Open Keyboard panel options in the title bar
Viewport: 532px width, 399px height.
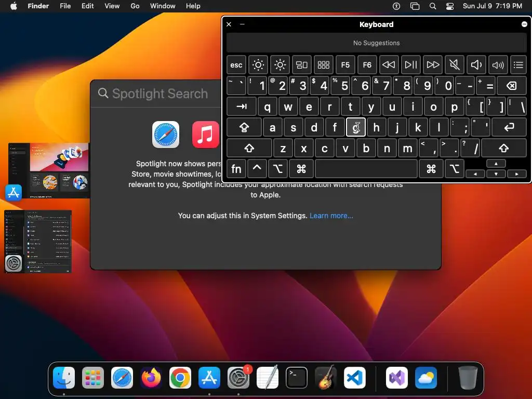click(x=524, y=24)
